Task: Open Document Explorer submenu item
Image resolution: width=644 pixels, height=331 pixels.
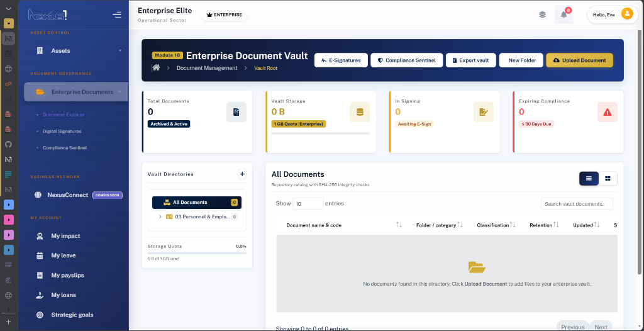Action: [x=64, y=115]
